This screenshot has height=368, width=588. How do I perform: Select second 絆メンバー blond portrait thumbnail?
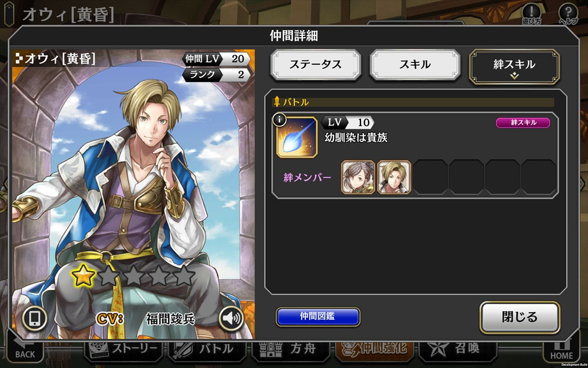click(x=394, y=177)
